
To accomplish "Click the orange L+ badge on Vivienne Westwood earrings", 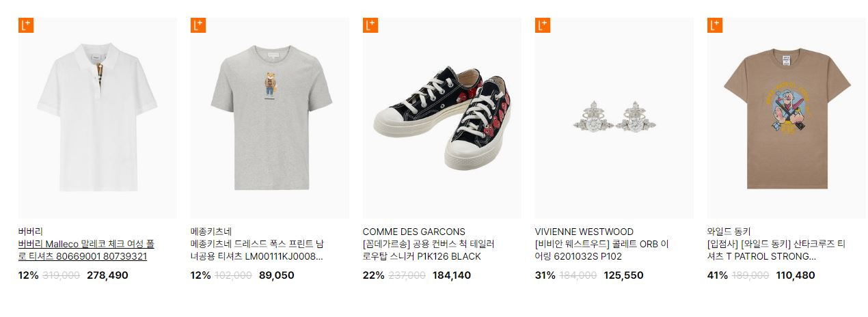I will point(543,25).
